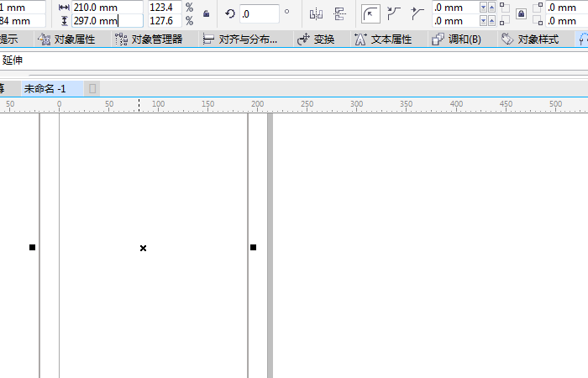Toggle the edit corners together lock

pos(521,14)
